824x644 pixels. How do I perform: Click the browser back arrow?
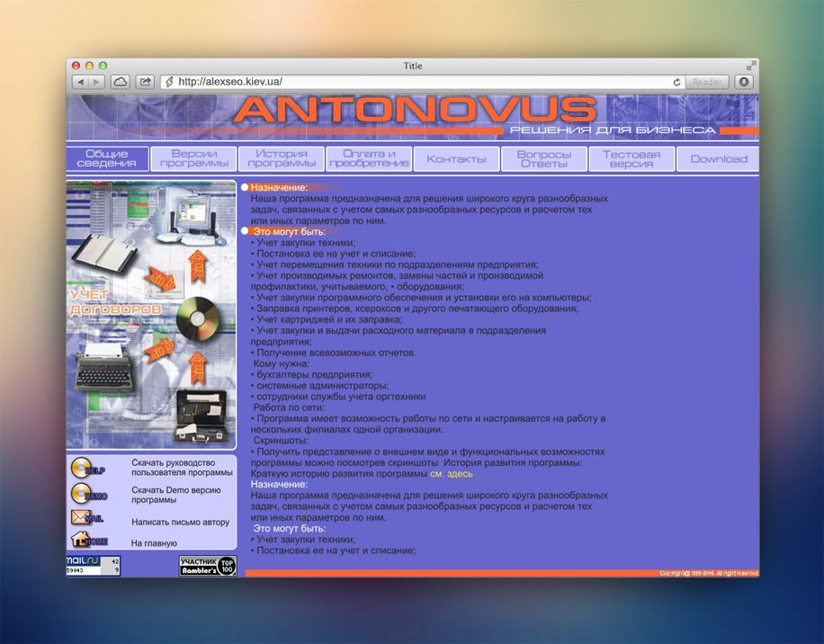coord(79,80)
